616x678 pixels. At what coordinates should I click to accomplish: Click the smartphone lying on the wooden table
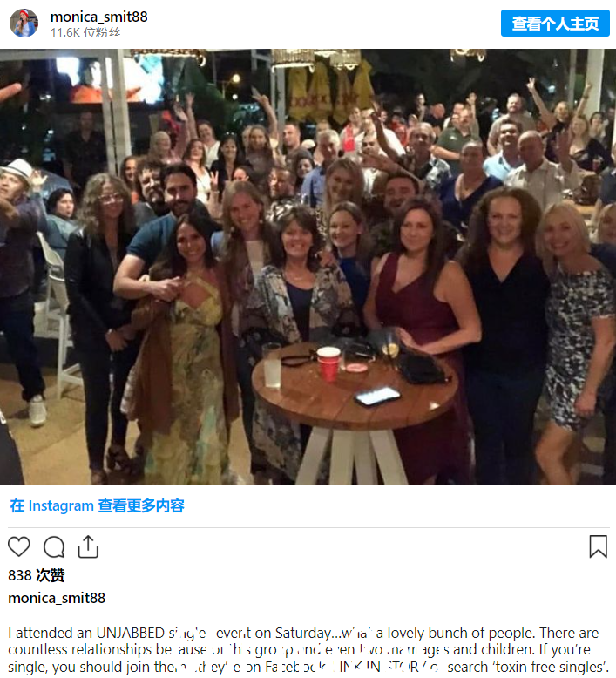point(378,396)
